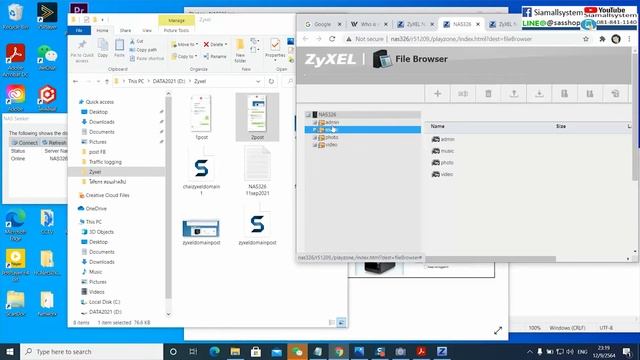Image resolution: width=640 pixels, height=360 pixels.
Task: Switch to details view in Explorer status bar
Action: point(332,322)
